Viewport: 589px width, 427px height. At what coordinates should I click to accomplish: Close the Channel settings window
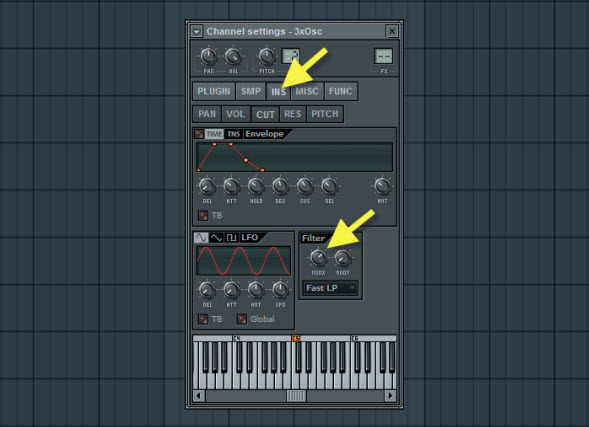click(x=392, y=31)
